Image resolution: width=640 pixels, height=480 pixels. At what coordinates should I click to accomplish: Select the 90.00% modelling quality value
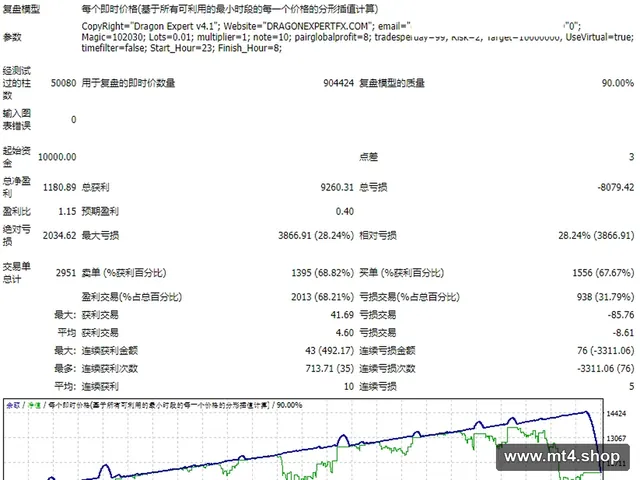coord(618,83)
